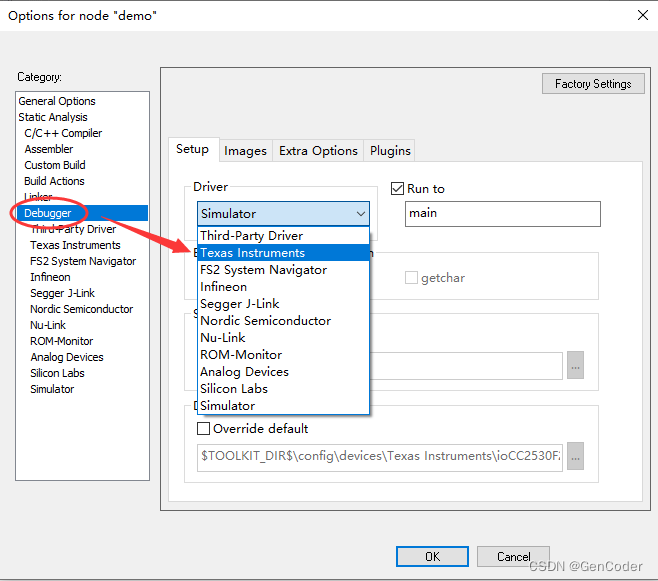
Task: Select Analog Devices in category list
Action: 67,357
